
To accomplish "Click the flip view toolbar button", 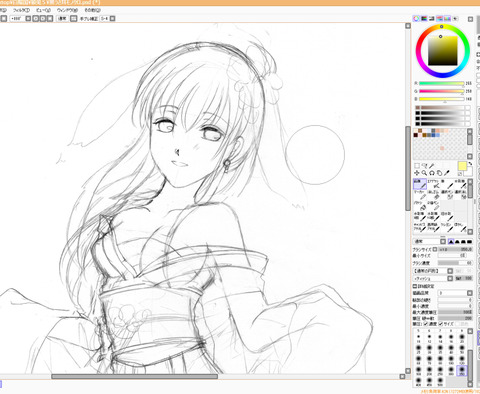I will point(73,19).
